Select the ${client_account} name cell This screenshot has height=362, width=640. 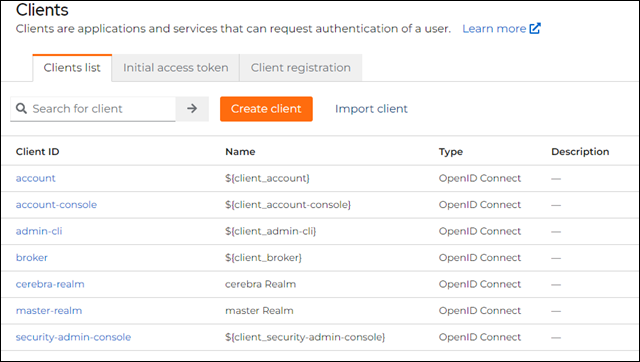tap(267, 178)
